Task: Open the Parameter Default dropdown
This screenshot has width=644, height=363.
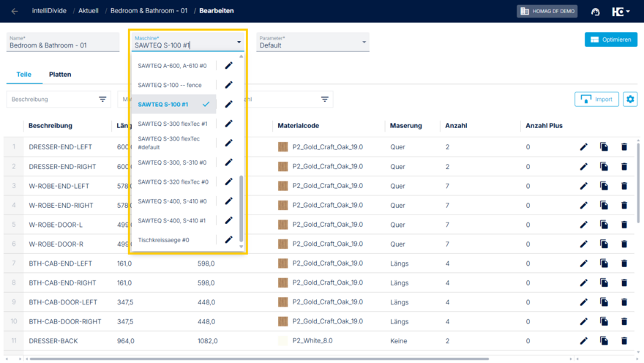Action: click(x=312, y=42)
